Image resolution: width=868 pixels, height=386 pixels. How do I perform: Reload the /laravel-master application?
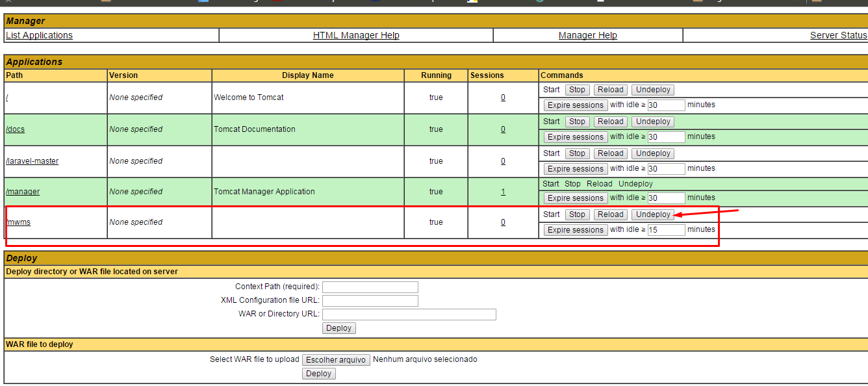click(x=611, y=153)
